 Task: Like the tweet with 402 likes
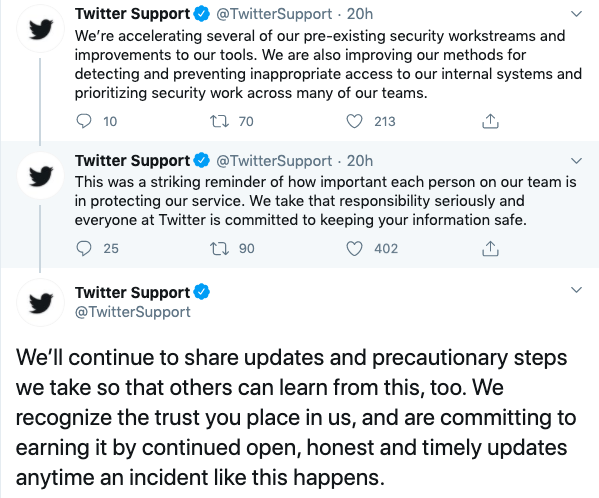click(354, 248)
